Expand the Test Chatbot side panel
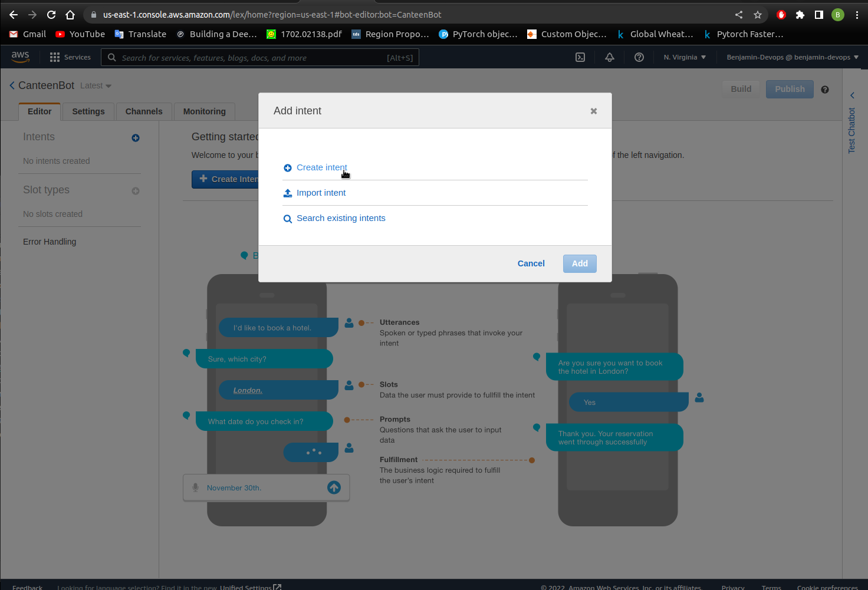 851,124
